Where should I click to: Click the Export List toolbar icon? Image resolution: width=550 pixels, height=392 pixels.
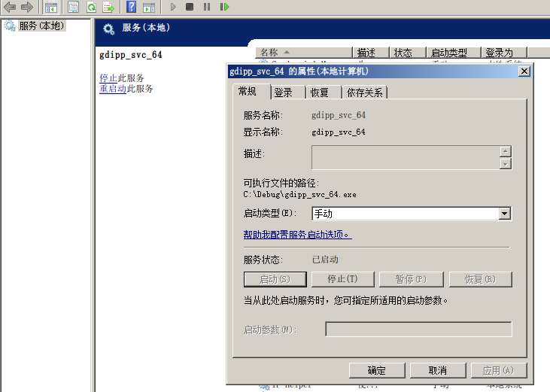click(x=108, y=7)
